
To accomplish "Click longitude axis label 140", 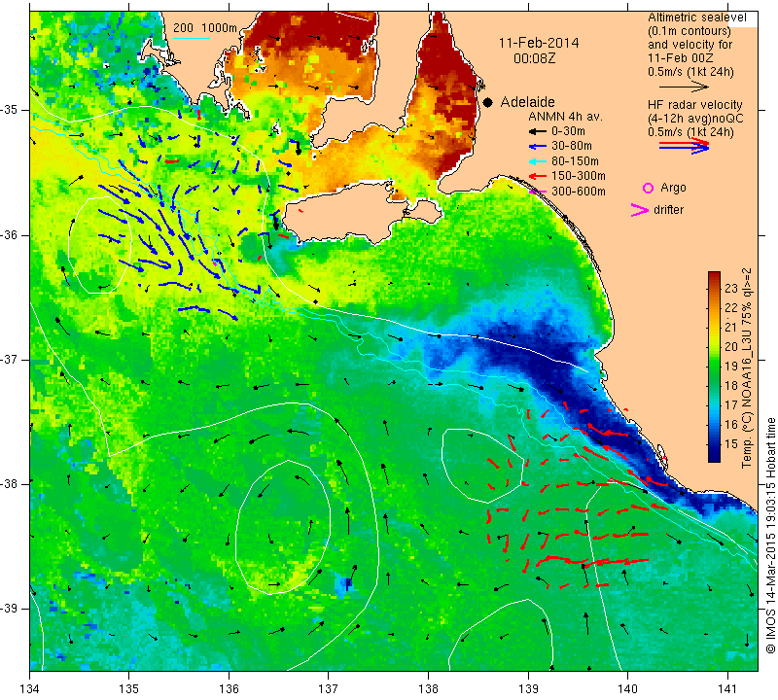I will point(627,689).
